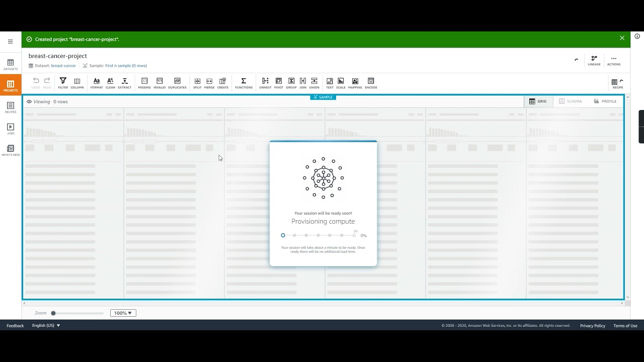Open the Mapping tool

(355, 83)
